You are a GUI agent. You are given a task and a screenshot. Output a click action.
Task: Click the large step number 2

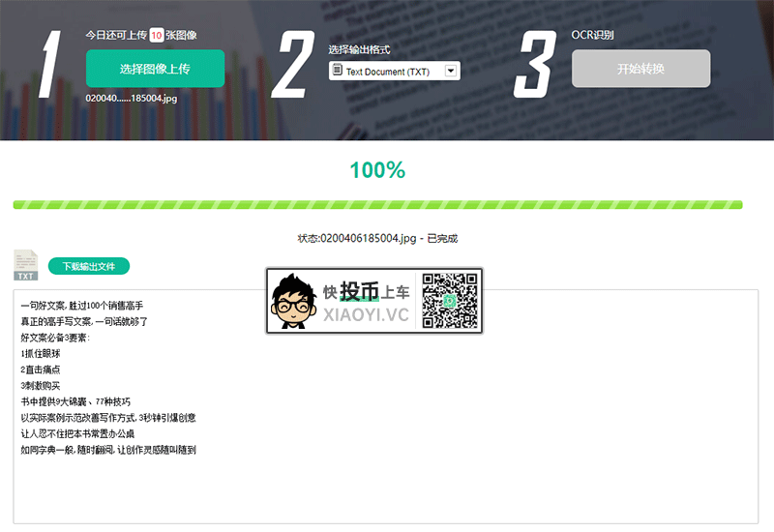[x=293, y=64]
